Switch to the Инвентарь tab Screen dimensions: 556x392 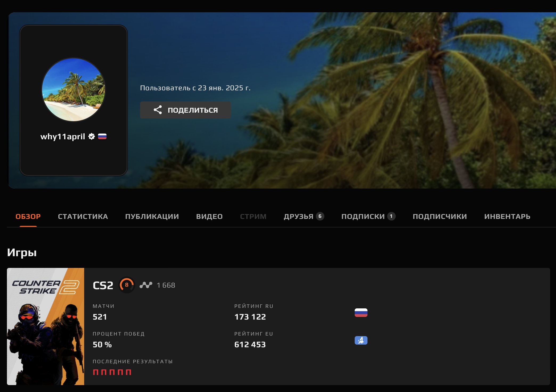coord(507,217)
